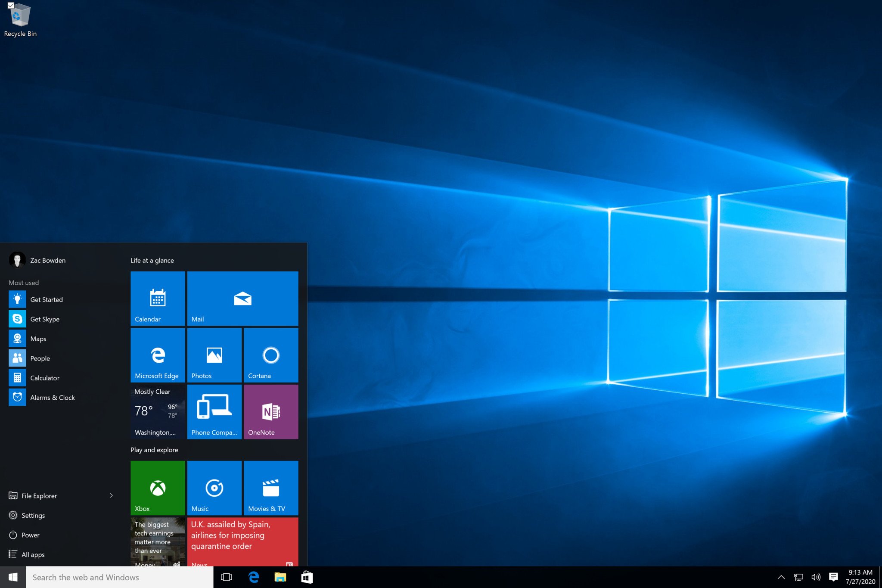Open the Mail tile
882x588 pixels.
pos(242,298)
